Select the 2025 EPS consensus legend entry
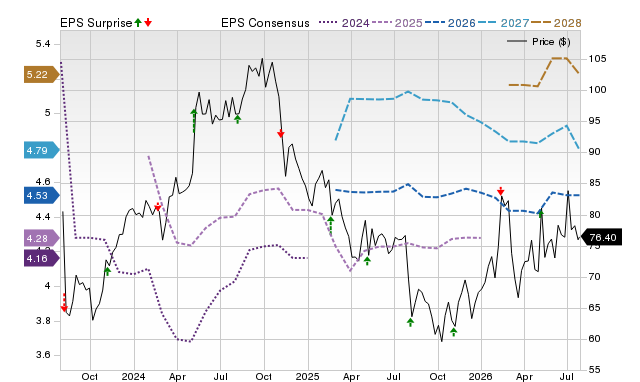This screenshot has height=382, width=640. [x=397, y=23]
